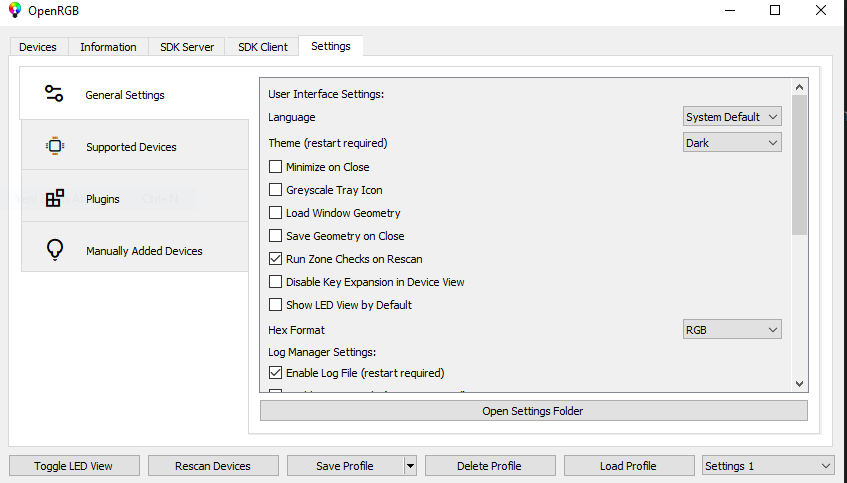Click the "User Interface Settings:" heading
The height and width of the screenshot is (483, 847).
(x=326, y=94)
